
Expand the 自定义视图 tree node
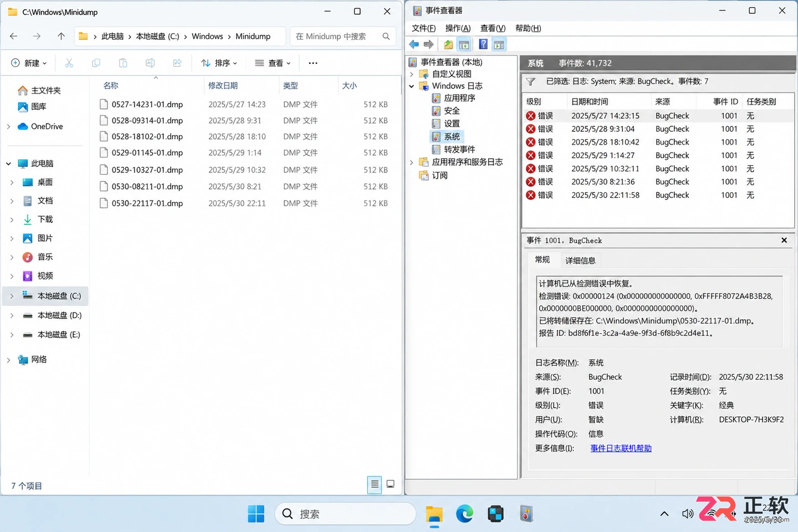coord(412,74)
